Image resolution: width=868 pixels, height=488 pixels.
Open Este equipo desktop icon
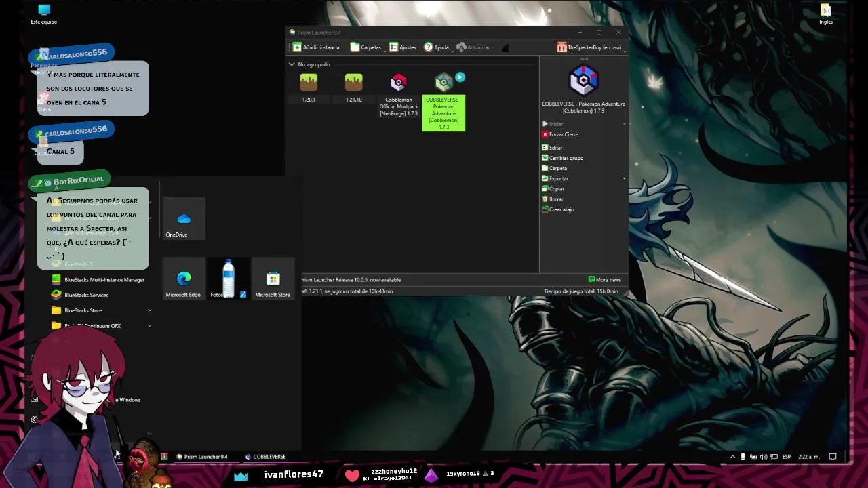(44, 14)
